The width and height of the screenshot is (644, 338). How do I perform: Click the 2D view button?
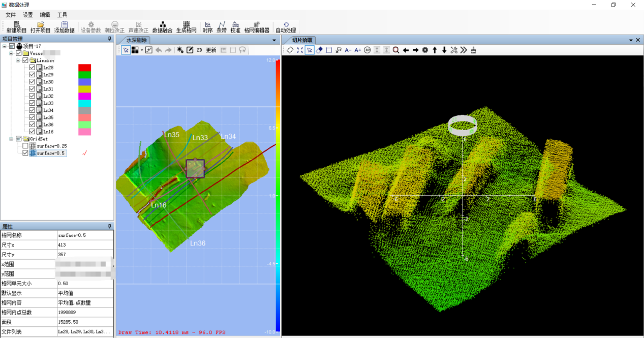click(x=199, y=50)
